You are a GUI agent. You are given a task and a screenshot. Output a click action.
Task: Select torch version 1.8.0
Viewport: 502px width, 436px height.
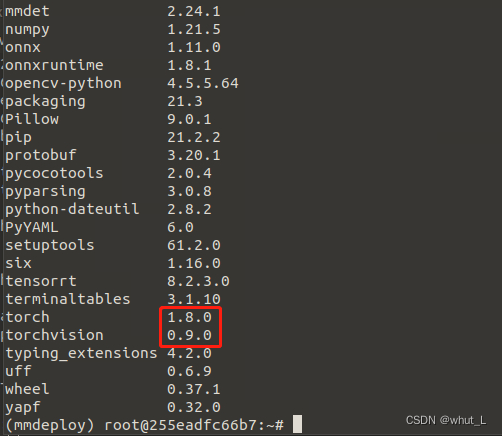tap(189, 317)
